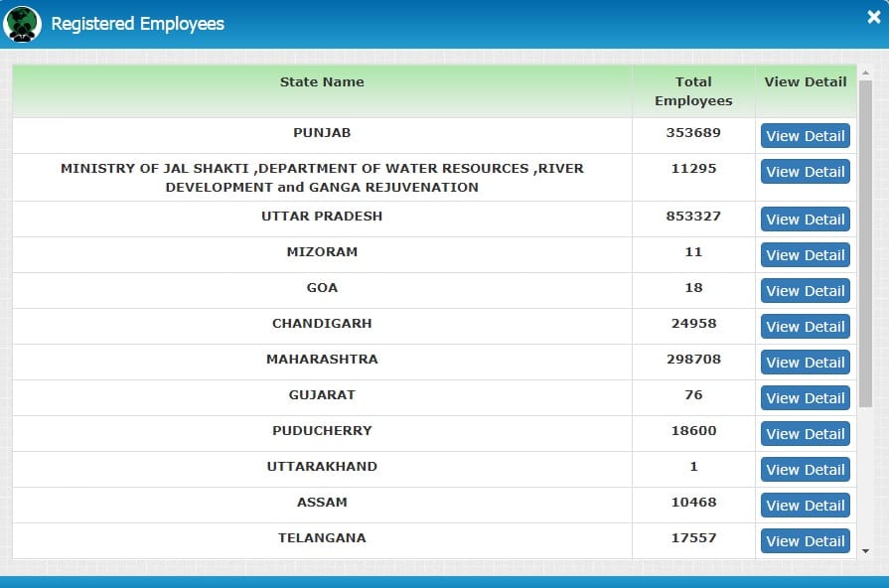Select the ASSAM state name
This screenshot has width=889, height=588.
tap(322, 502)
